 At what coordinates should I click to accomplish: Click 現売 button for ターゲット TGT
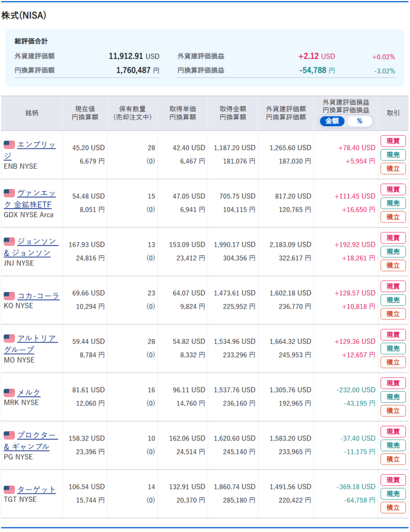click(393, 494)
